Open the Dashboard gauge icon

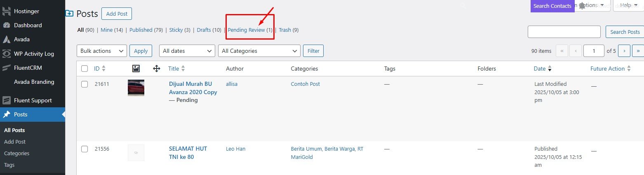[x=6, y=25]
